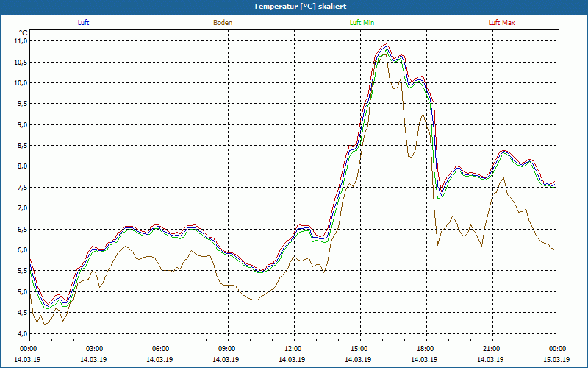Pick the 15:00 time axis marker

click(x=359, y=349)
